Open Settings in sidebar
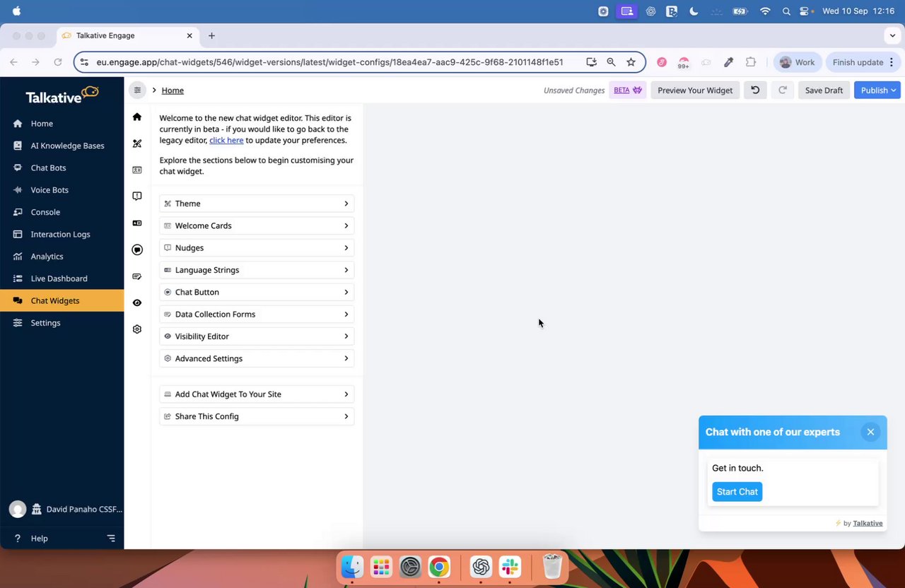905x588 pixels. click(62, 323)
